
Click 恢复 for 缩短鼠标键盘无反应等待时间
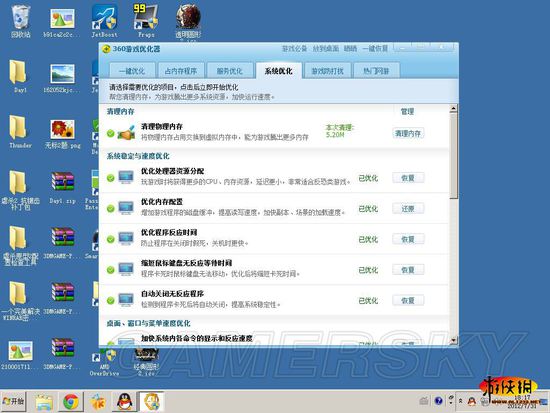[408, 270]
